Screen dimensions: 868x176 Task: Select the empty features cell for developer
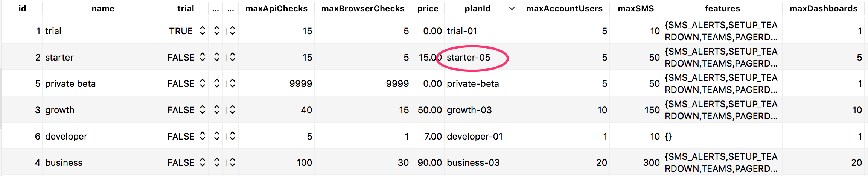click(x=722, y=137)
